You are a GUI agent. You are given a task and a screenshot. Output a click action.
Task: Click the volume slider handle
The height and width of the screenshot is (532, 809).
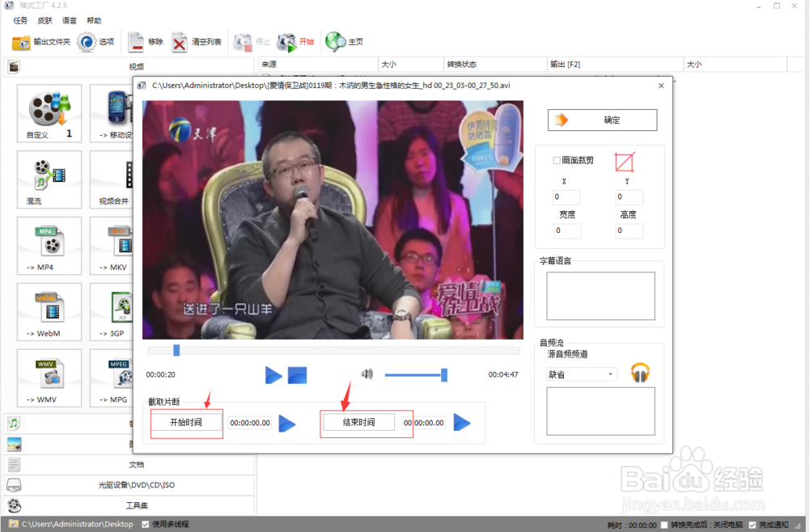point(444,375)
